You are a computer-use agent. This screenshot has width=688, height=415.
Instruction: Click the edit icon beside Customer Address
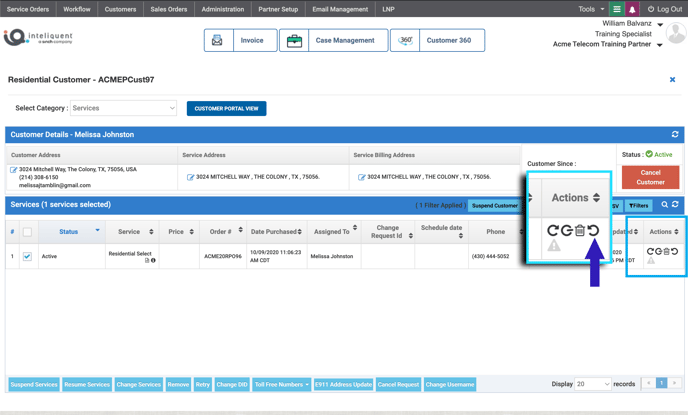(x=13, y=170)
